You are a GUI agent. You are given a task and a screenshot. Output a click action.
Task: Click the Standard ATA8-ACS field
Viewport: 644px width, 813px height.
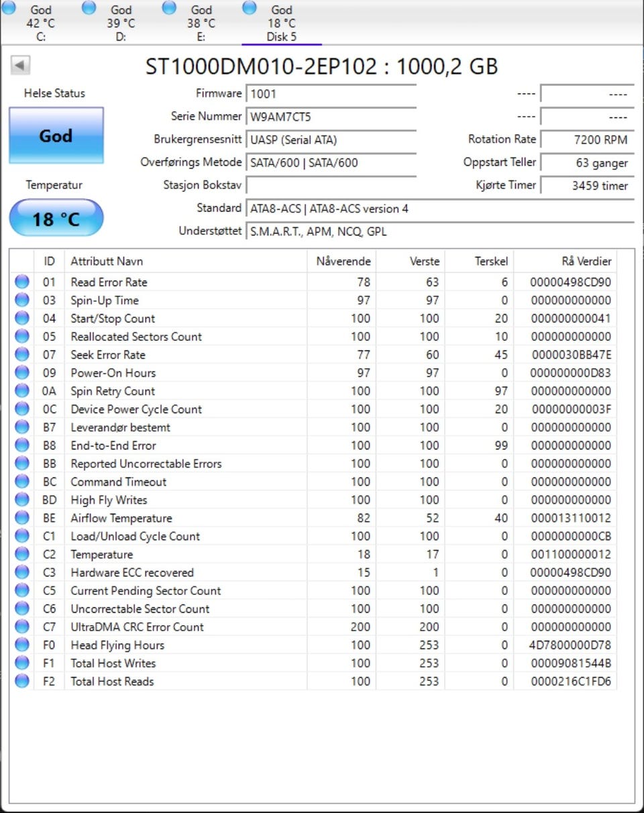(x=440, y=209)
